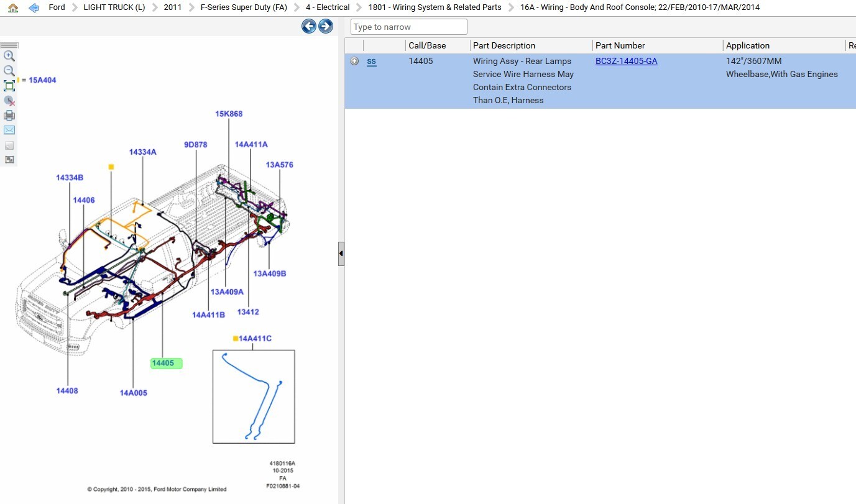Sort by the Part Description column header
856x504 pixels.
pyautogui.click(x=504, y=45)
